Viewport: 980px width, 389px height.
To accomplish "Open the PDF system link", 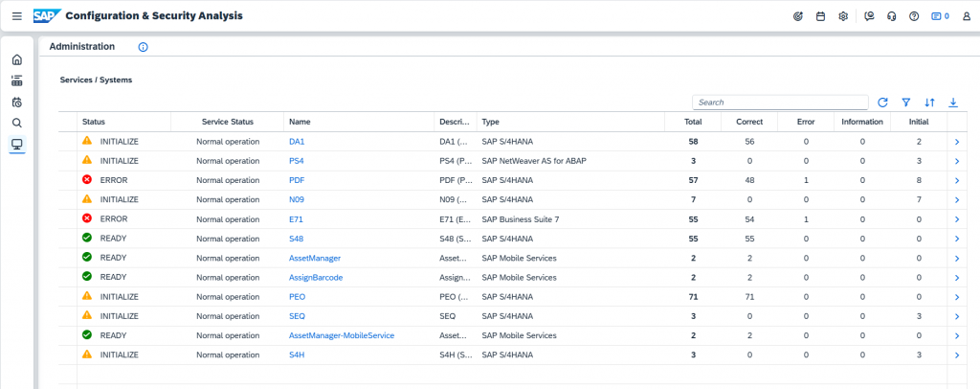I will (x=297, y=181).
